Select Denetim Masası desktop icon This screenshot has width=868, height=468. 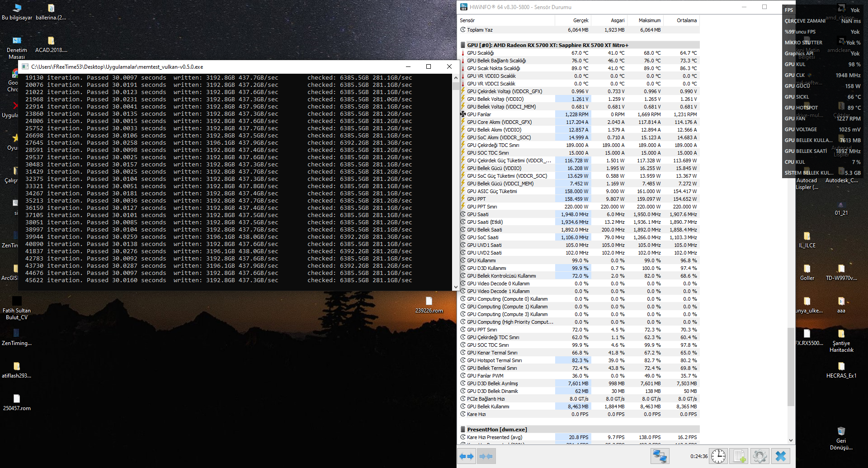click(17, 48)
